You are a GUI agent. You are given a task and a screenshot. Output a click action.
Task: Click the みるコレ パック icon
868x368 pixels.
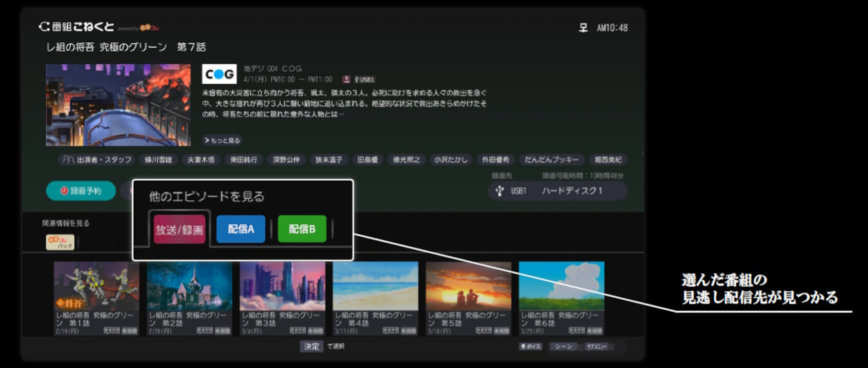(60, 242)
